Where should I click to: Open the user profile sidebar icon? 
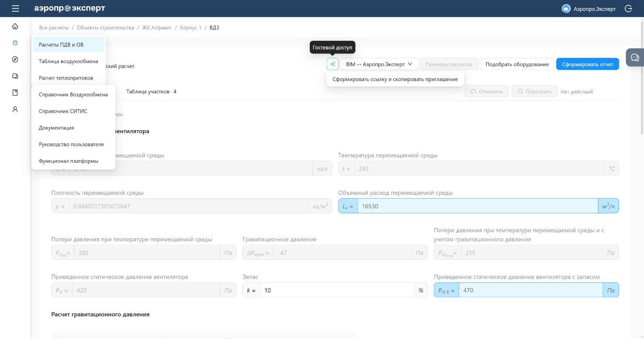tap(15, 109)
